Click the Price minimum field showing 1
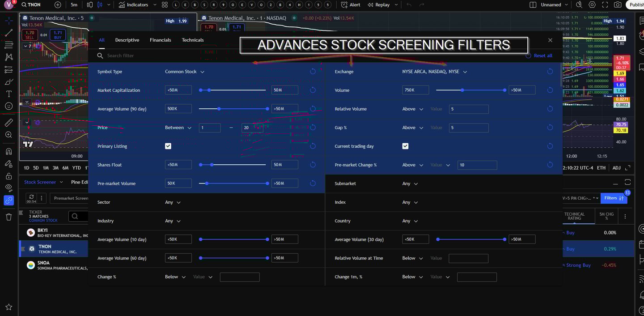 tap(210, 128)
